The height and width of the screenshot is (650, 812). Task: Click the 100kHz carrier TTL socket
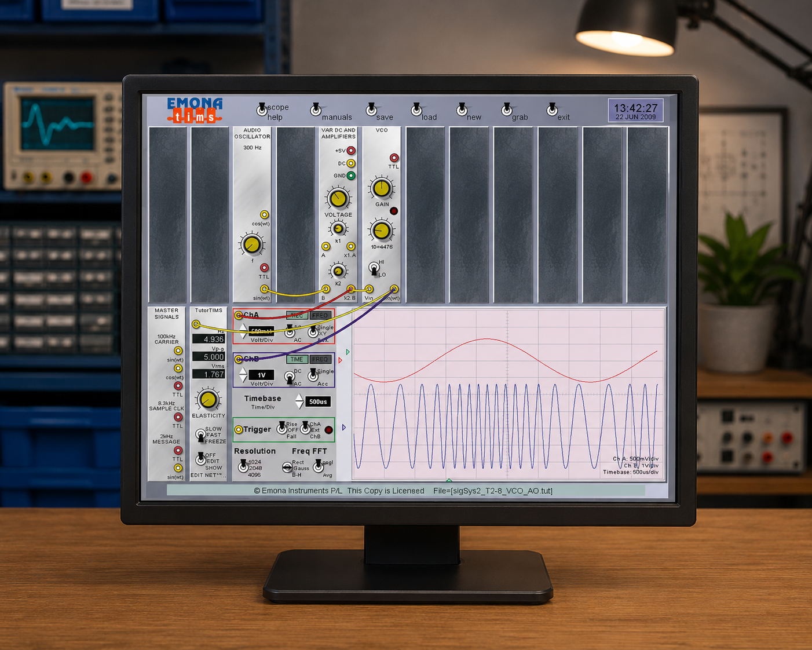(x=178, y=386)
